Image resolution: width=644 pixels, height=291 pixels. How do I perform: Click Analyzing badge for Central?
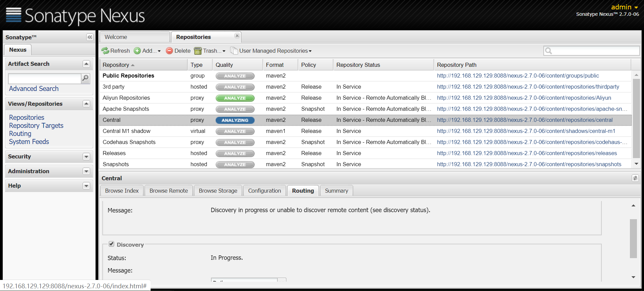235,120
